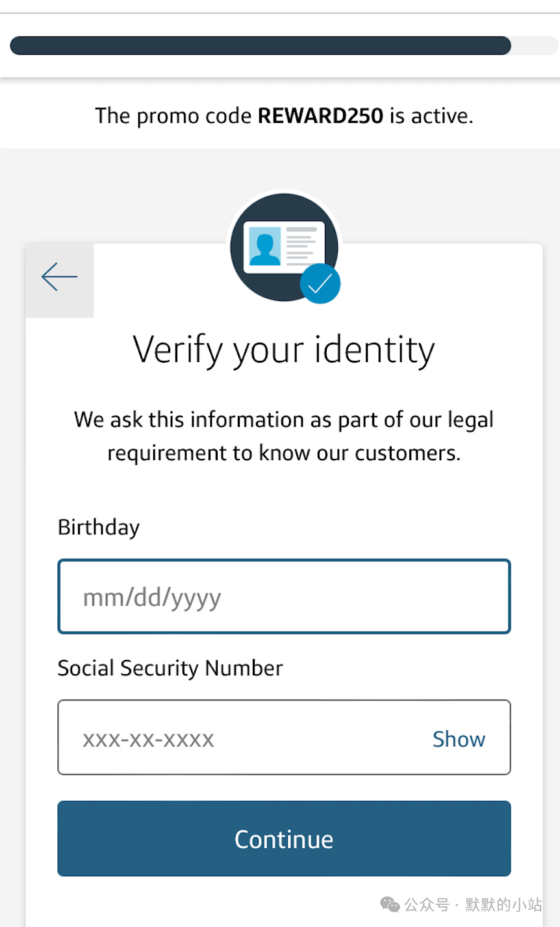Image resolution: width=560 pixels, height=927 pixels.
Task: Click the Birthday field label
Action: coord(99,527)
